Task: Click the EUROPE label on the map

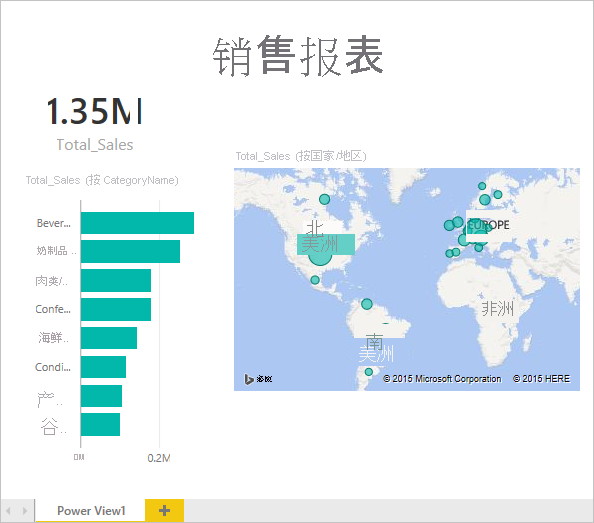Action: (488, 225)
